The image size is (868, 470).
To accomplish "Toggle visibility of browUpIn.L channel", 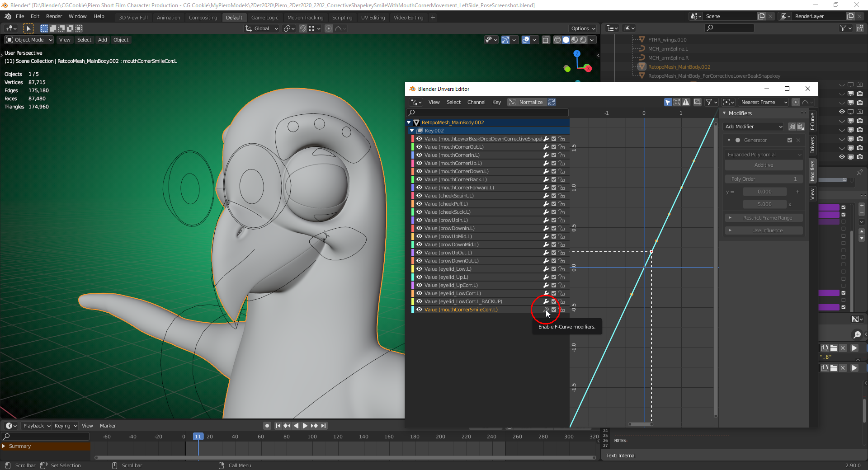I will click(x=419, y=220).
